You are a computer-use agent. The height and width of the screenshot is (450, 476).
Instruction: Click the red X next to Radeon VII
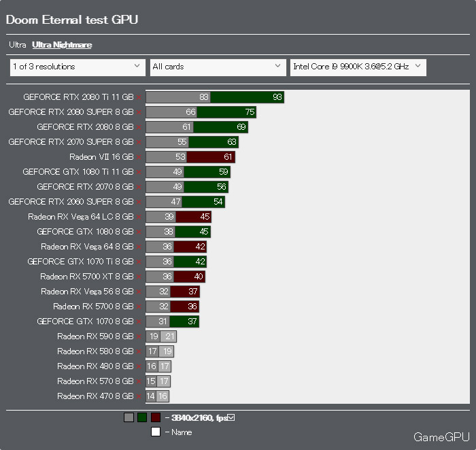139,157
